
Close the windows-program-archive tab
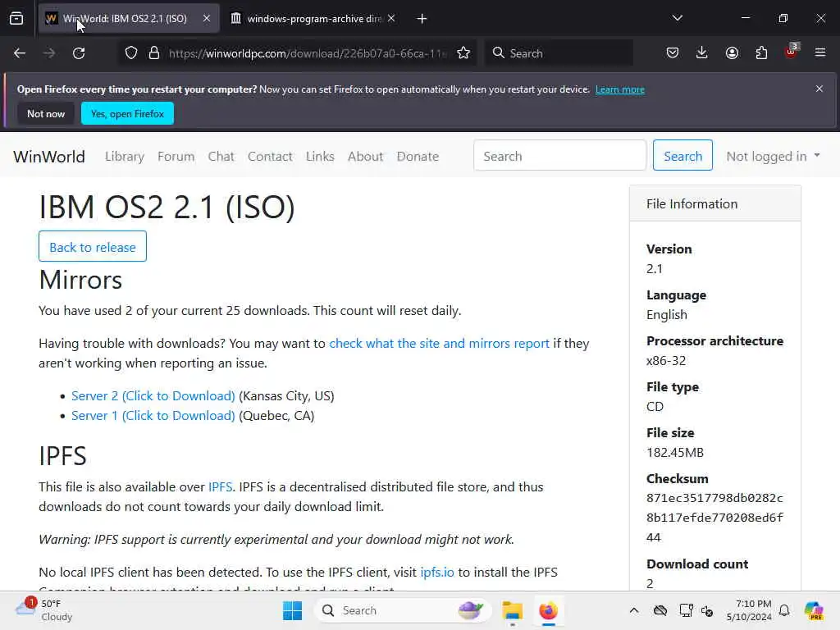point(391,19)
